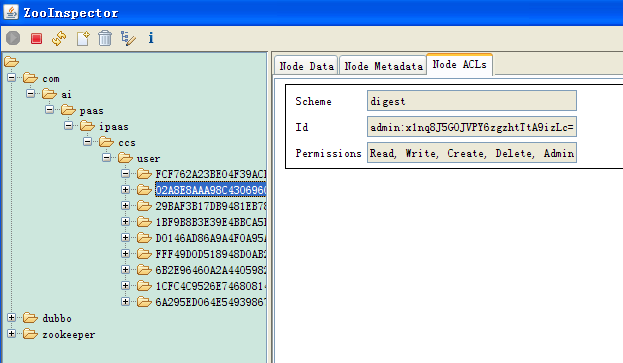Image resolution: width=623 pixels, height=363 pixels.
Task: Collapse the user folder node
Action: [x=106, y=158]
